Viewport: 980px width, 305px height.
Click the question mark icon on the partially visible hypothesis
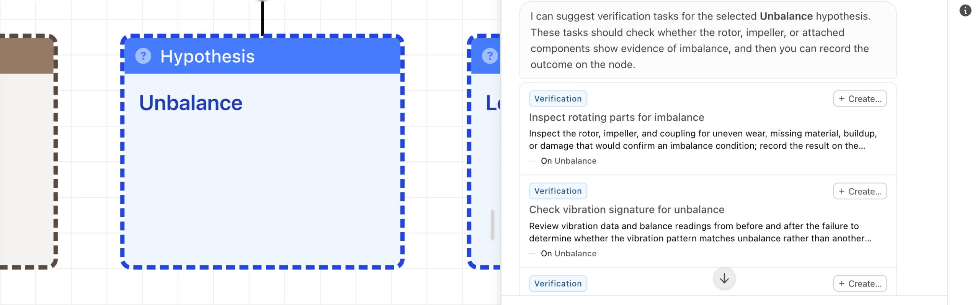click(490, 56)
